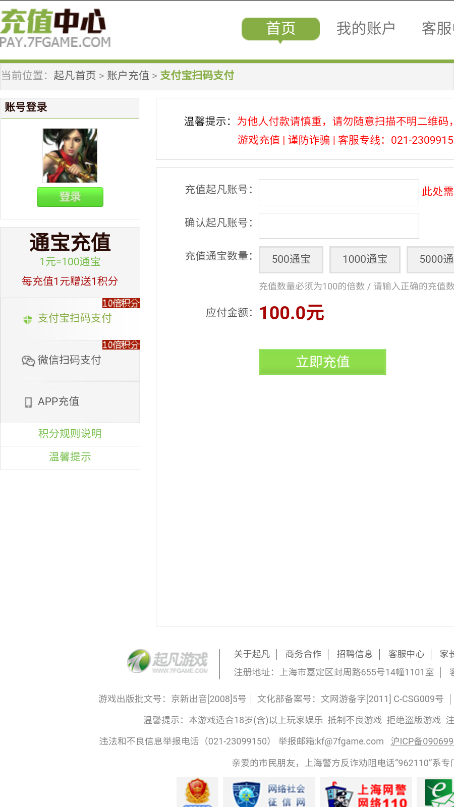Choose 微信扫码支付 in sidebar

(x=70, y=360)
